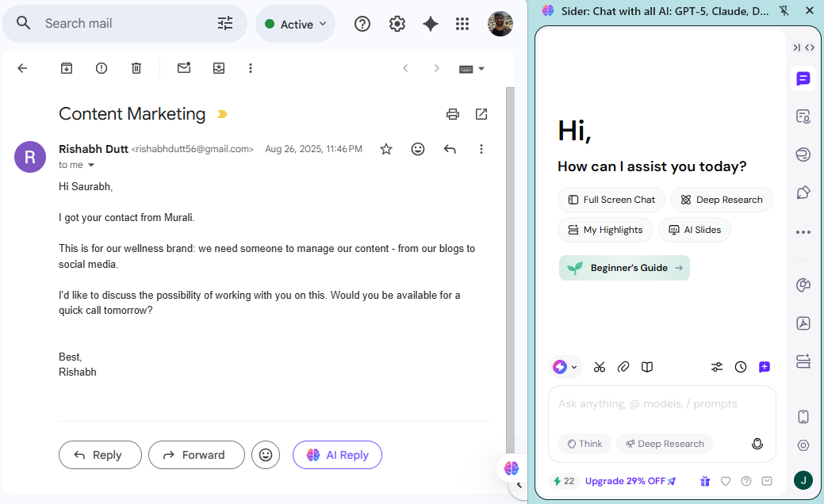Star the email from Rishabh Dutt
The width and height of the screenshot is (824, 504).
(386, 149)
